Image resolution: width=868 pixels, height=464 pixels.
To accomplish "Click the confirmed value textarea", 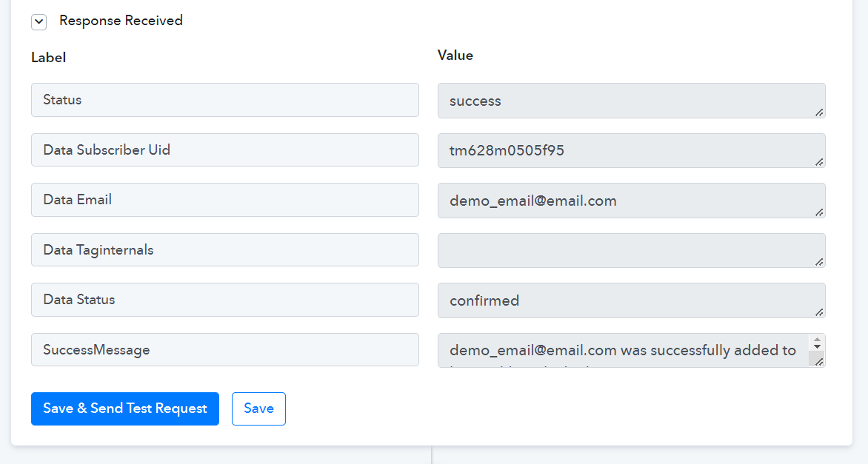I will tap(630, 300).
